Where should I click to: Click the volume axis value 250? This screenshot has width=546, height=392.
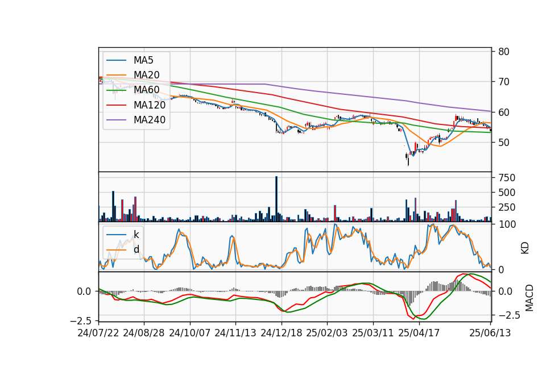click(x=507, y=208)
